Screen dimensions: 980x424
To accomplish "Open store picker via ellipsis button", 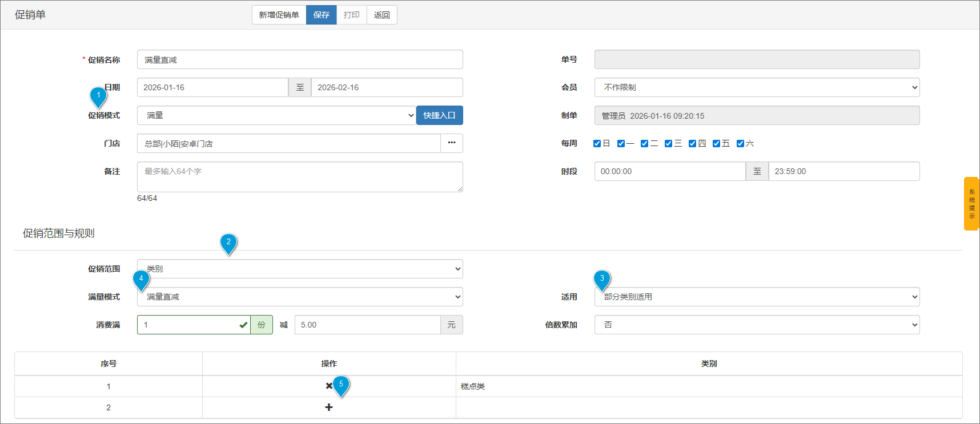I will pyautogui.click(x=451, y=143).
